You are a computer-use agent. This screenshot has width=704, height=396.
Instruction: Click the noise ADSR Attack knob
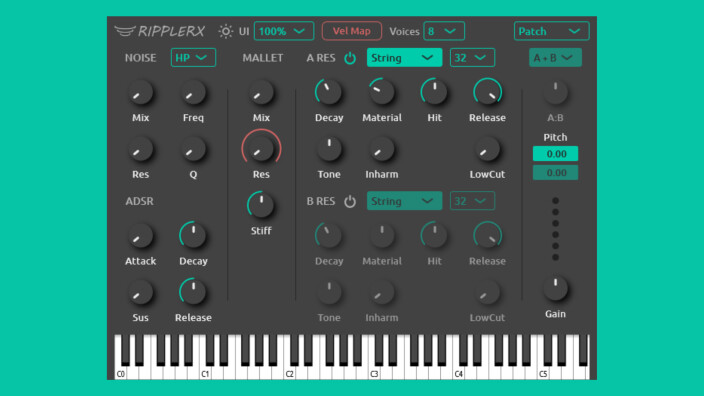point(141,236)
